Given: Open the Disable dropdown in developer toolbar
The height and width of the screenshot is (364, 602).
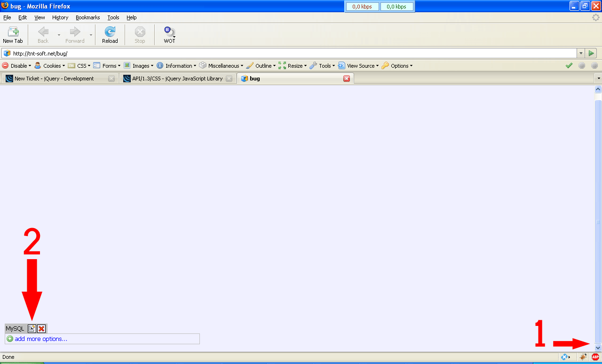Looking at the screenshot, I should [x=16, y=66].
